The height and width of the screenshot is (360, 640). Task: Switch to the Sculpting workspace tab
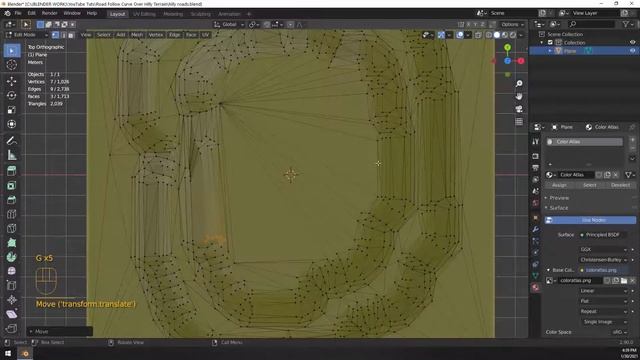[200, 14]
